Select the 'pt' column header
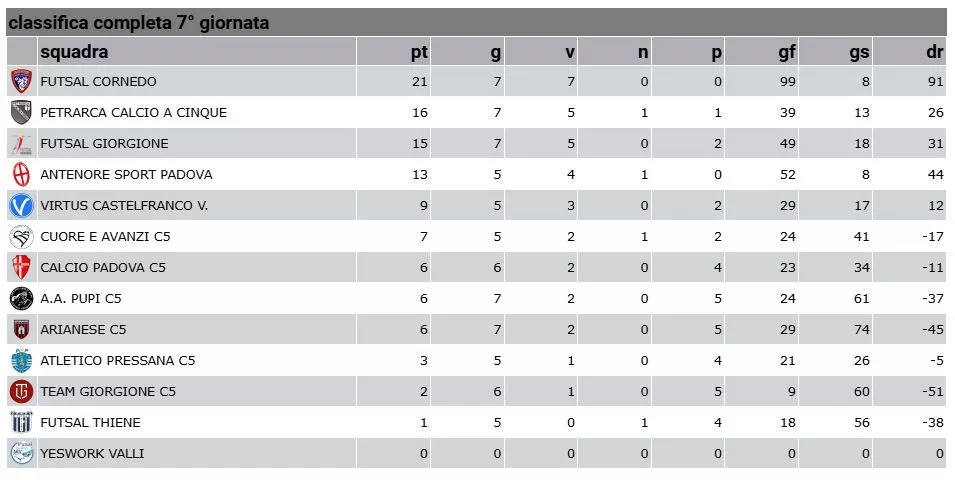 click(x=419, y=52)
